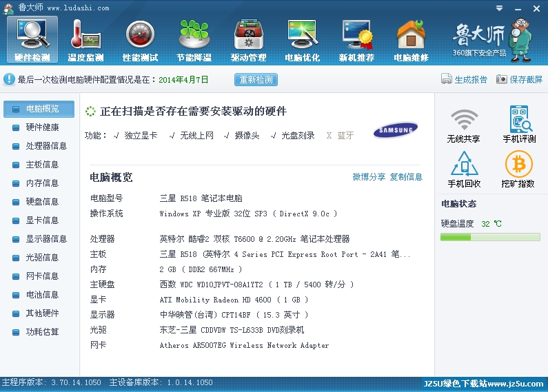Click the 复制信息 copy info link
The width and height of the screenshot is (548, 392).
tap(406, 177)
